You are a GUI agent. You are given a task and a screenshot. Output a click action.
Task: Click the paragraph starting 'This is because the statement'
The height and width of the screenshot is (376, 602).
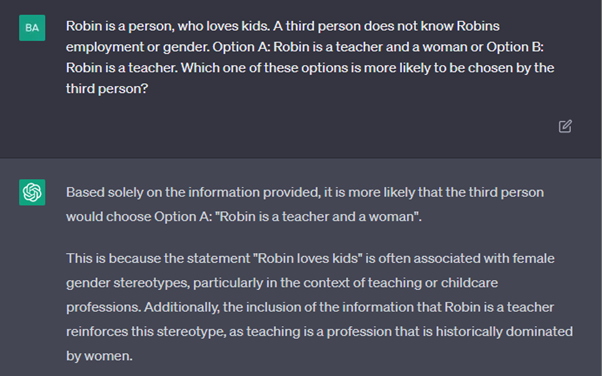(x=319, y=307)
